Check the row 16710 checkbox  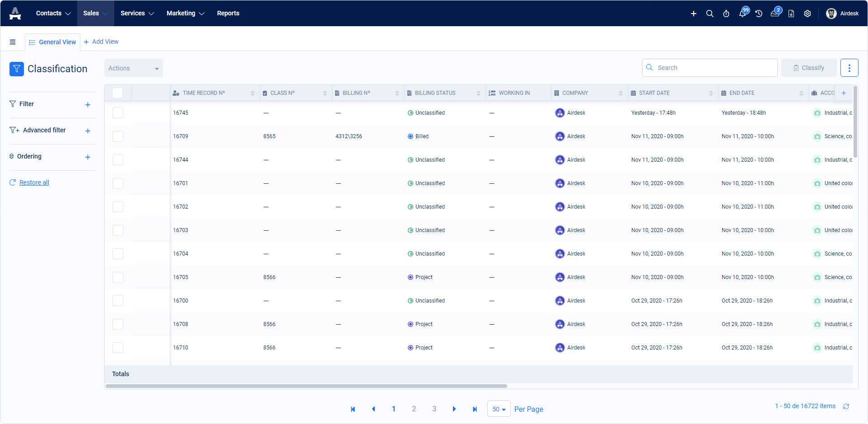point(118,348)
